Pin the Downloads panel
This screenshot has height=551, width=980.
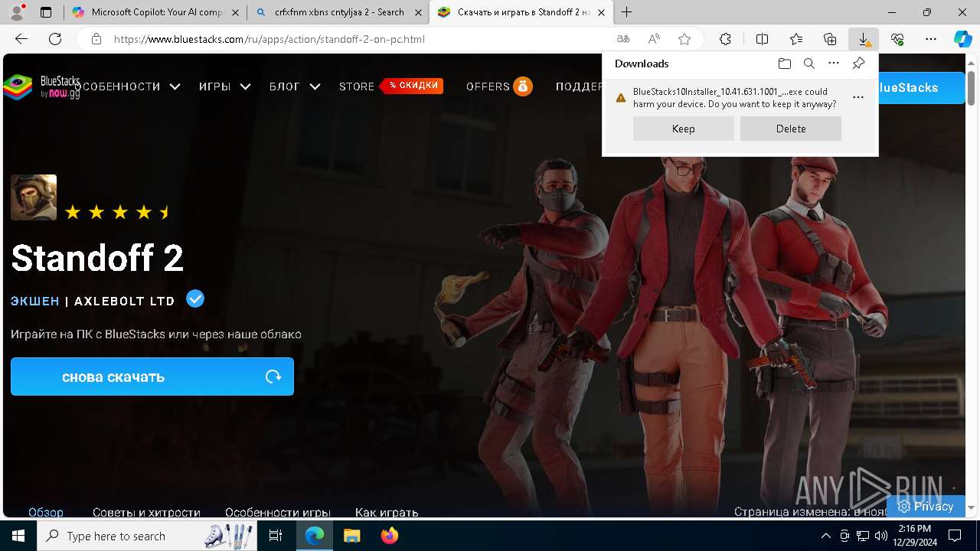(858, 64)
